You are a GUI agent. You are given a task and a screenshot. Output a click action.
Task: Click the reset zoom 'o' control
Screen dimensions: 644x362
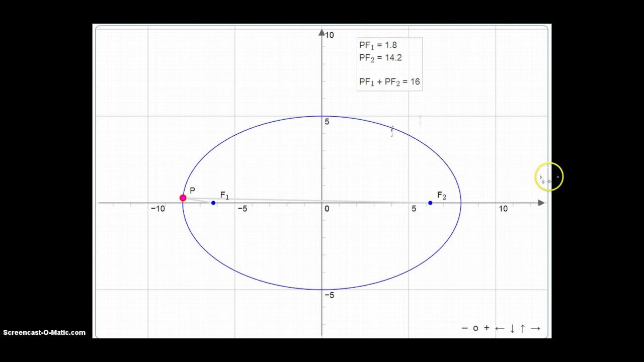pos(475,328)
